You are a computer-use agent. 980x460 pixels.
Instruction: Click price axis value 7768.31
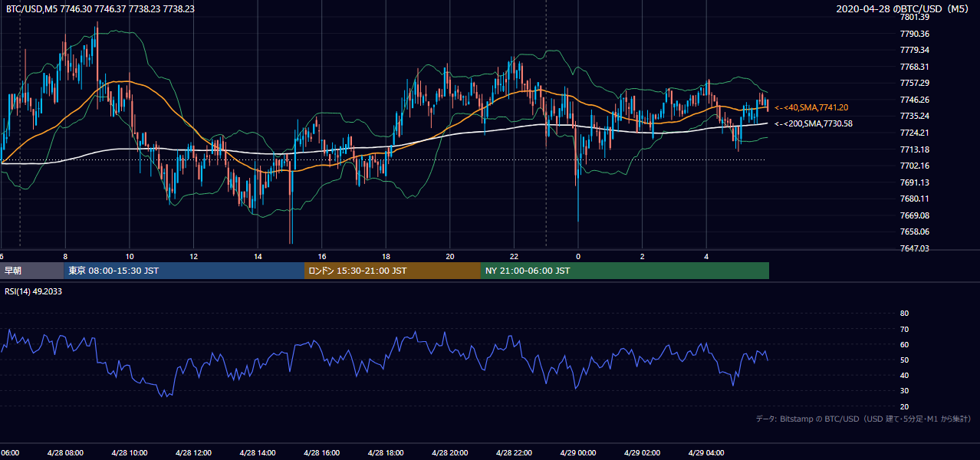tap(915, 67)
